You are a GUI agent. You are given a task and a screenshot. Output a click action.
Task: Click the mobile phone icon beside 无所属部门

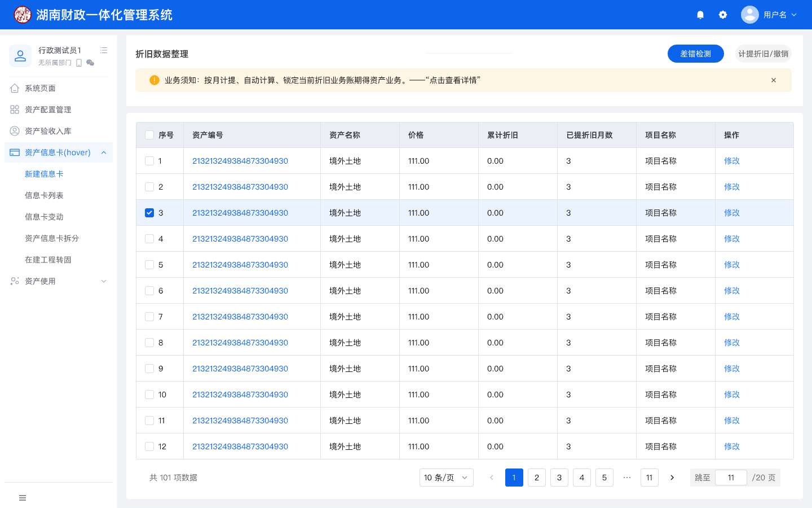[x=79, y=63]
